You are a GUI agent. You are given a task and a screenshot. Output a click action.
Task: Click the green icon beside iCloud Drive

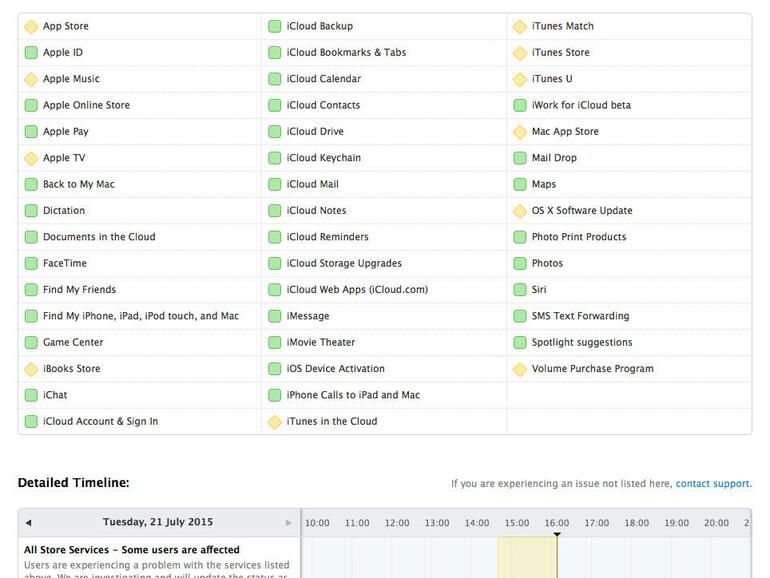pos(275,132)
